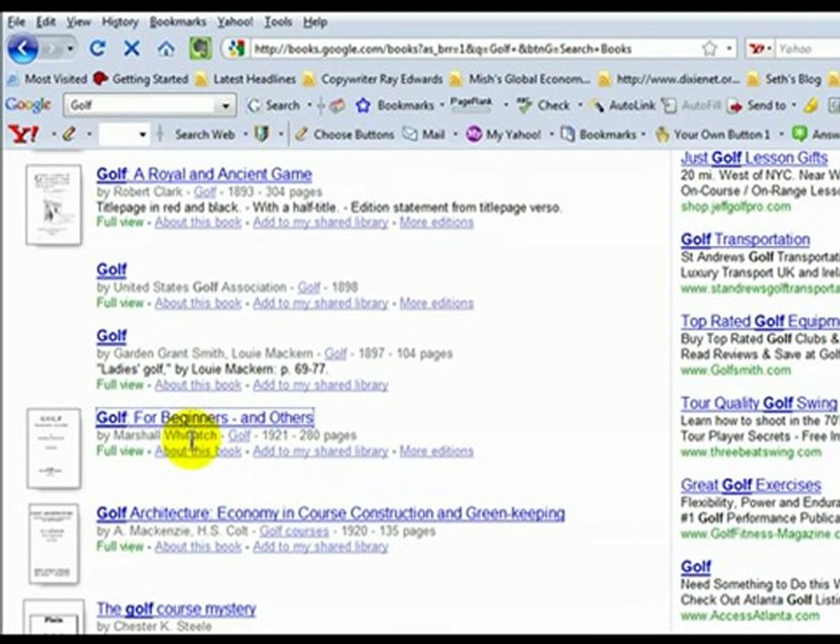Expand the Search Web dropdown arrow

coord(245,134)
